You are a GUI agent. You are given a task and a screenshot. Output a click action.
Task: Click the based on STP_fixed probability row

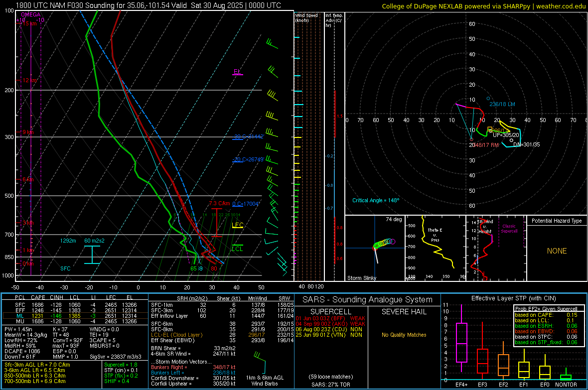[546, 342]
